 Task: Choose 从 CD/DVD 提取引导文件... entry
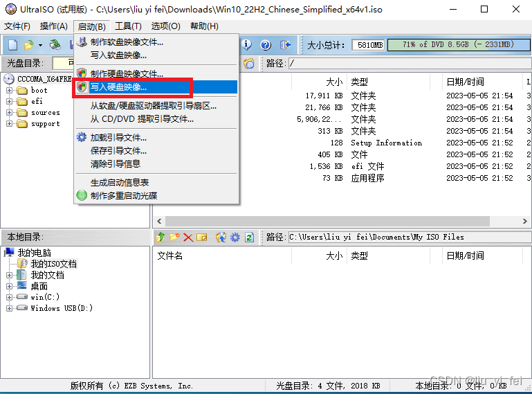tap(156, 119)
